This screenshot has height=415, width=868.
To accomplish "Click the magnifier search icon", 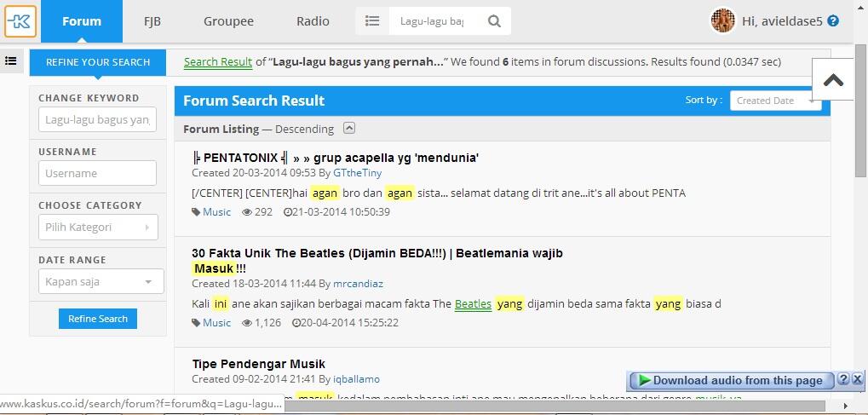I will 494,21.
